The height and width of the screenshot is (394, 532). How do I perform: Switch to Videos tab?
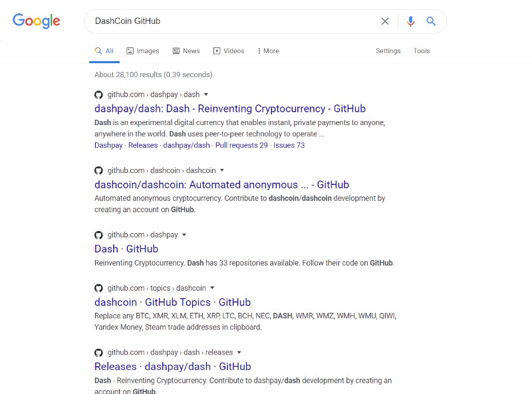(229, 51)
